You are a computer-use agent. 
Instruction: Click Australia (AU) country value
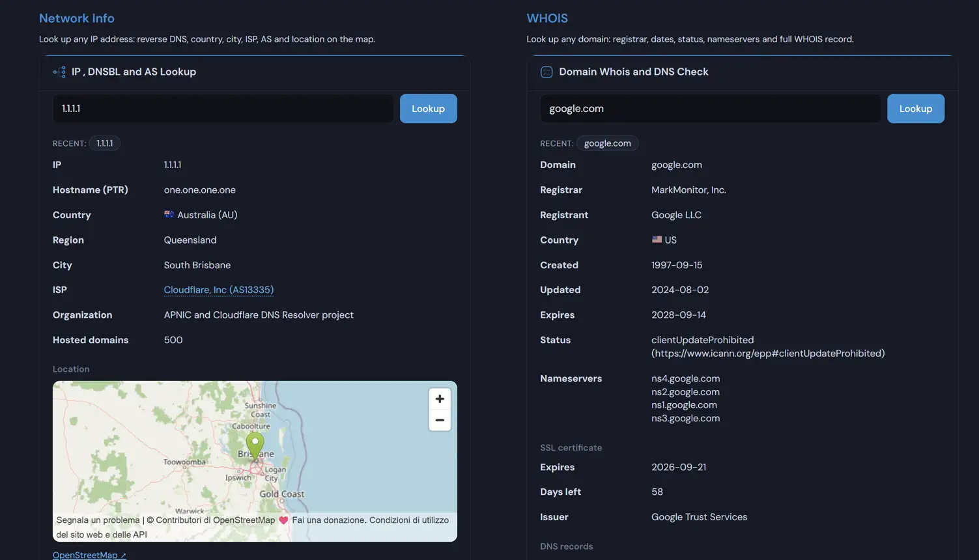pyautogui.click(x=207, y=215)
